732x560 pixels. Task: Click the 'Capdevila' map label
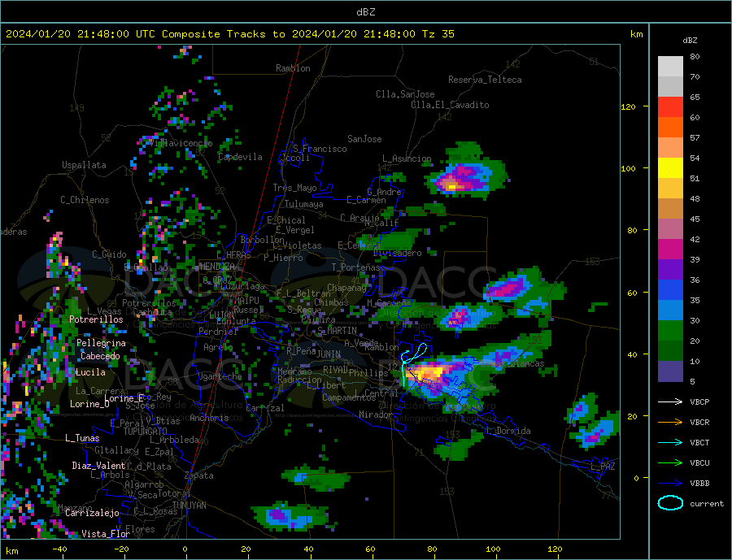[240, 157]
